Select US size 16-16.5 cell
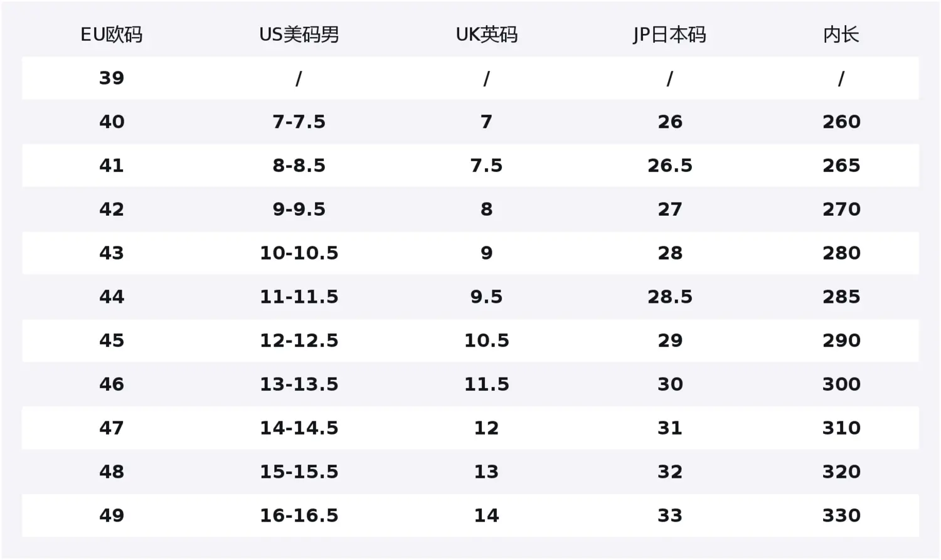 click(x=299, y=515)
